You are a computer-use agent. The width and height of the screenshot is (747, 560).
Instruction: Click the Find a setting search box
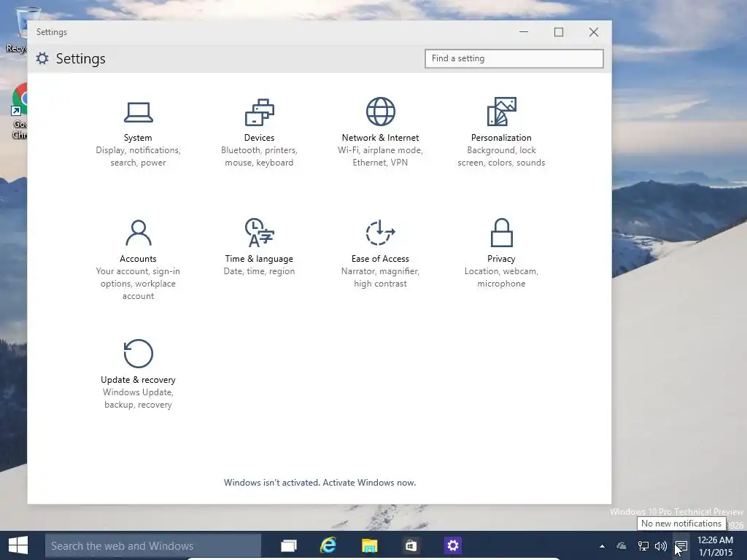pos(514,58)
